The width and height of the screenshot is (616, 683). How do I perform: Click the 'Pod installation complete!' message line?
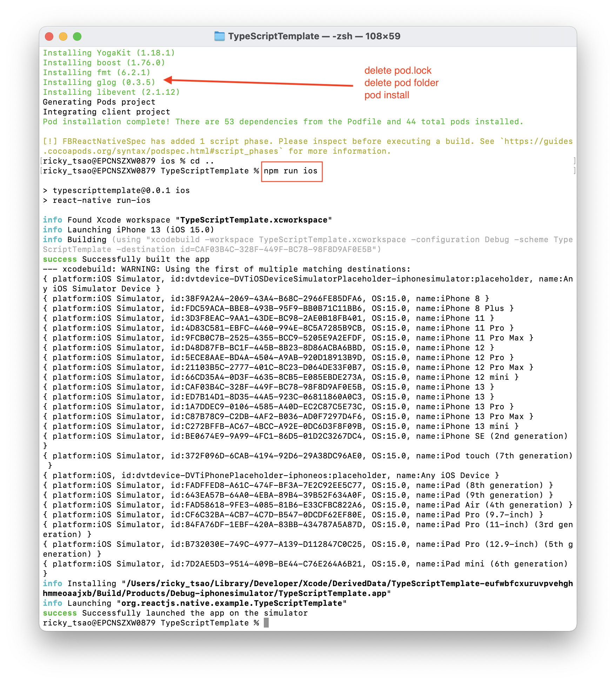[283, 121]
